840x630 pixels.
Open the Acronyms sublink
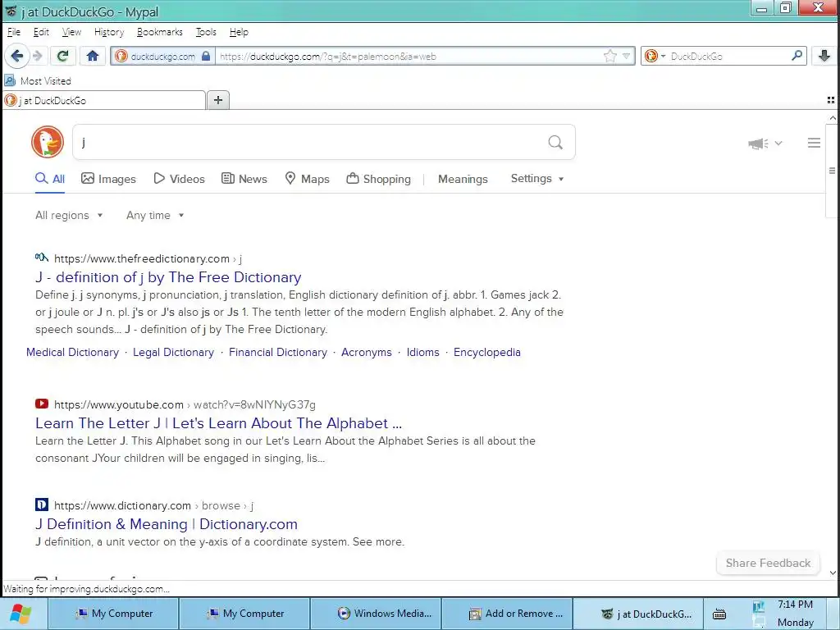click(x=367, y=353)
